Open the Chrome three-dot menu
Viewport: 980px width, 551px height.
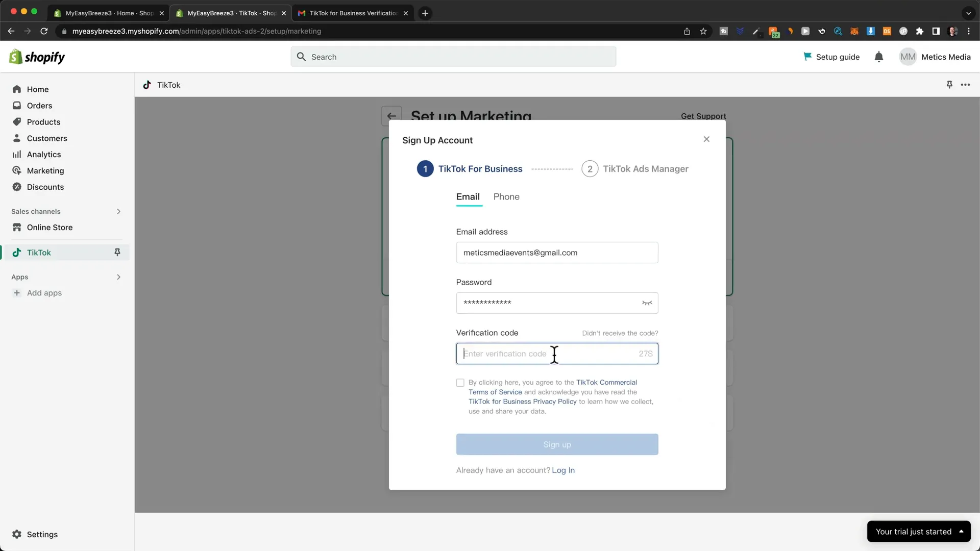click(x=969, y=31)
